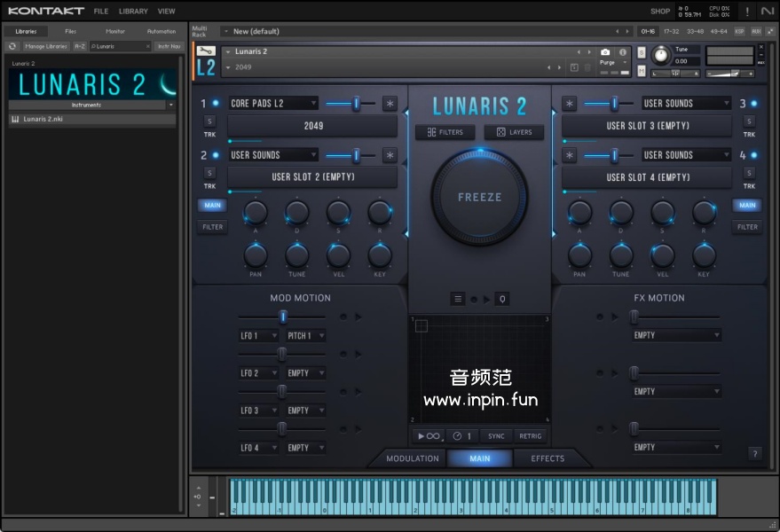
Task: Click the refresh libraries icon
Action: [x=12, y=46]
